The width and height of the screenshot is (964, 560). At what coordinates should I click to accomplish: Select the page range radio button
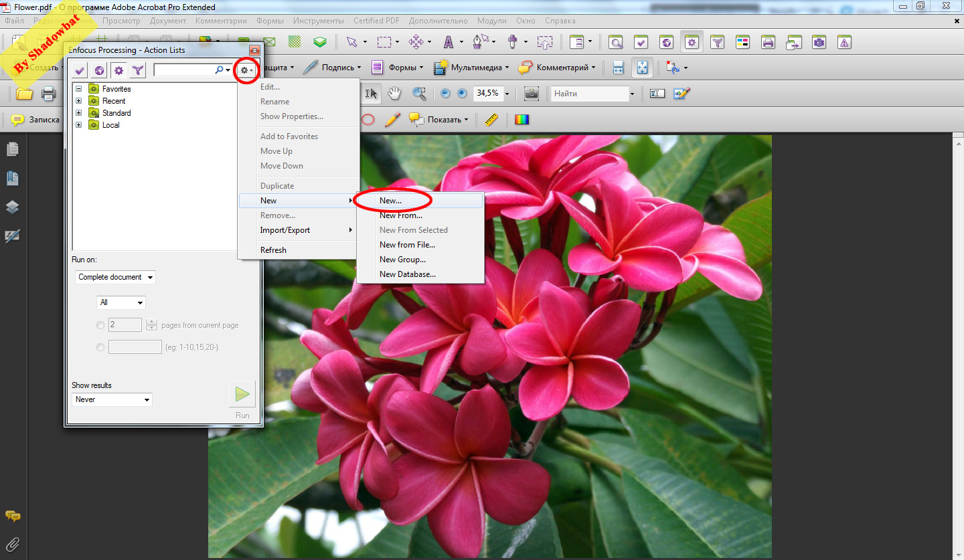[100, 347]
